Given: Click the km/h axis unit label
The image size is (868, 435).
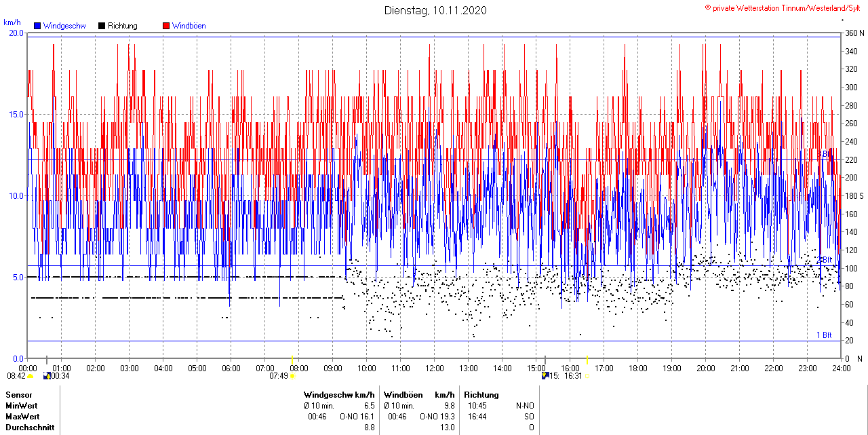Looking at the screenshot, I should [12, 22].
